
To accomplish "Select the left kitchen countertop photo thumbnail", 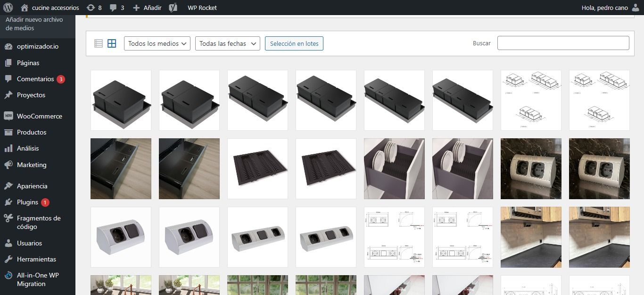I will click(x=531, y=237).
